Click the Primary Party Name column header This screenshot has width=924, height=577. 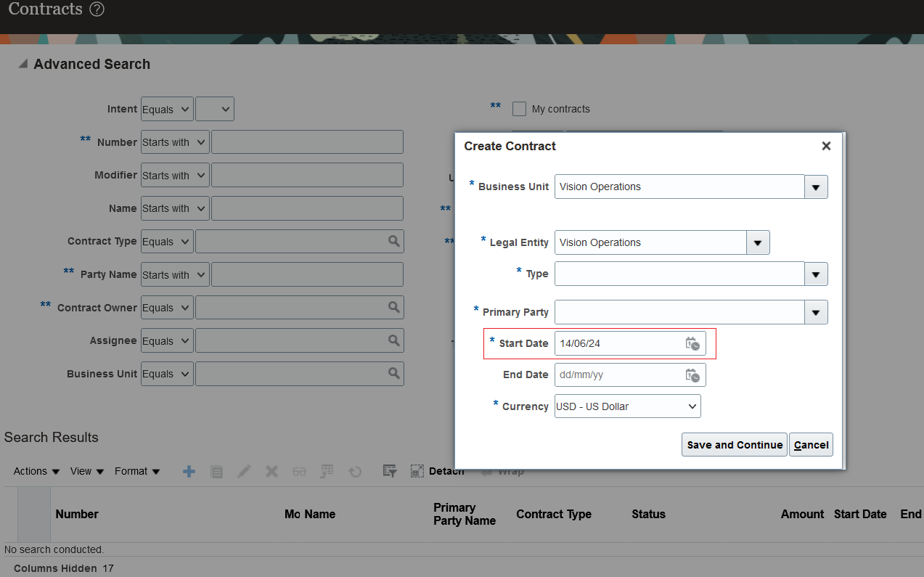click(x=465, y=514)
